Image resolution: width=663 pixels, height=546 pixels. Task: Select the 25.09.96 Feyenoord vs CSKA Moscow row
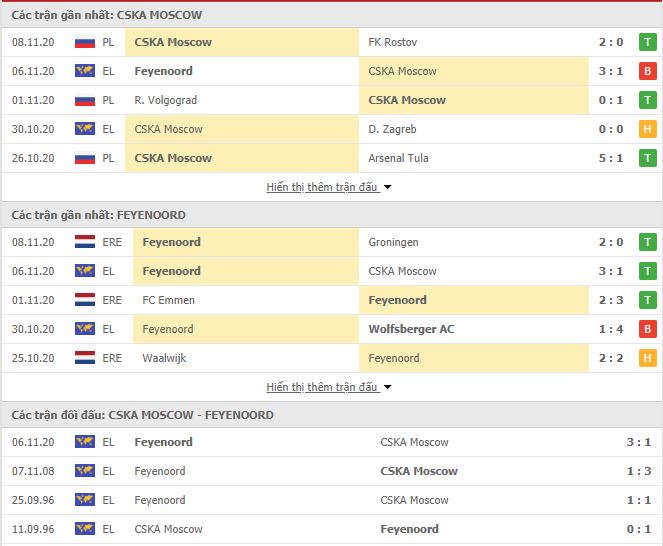point(332,500)
